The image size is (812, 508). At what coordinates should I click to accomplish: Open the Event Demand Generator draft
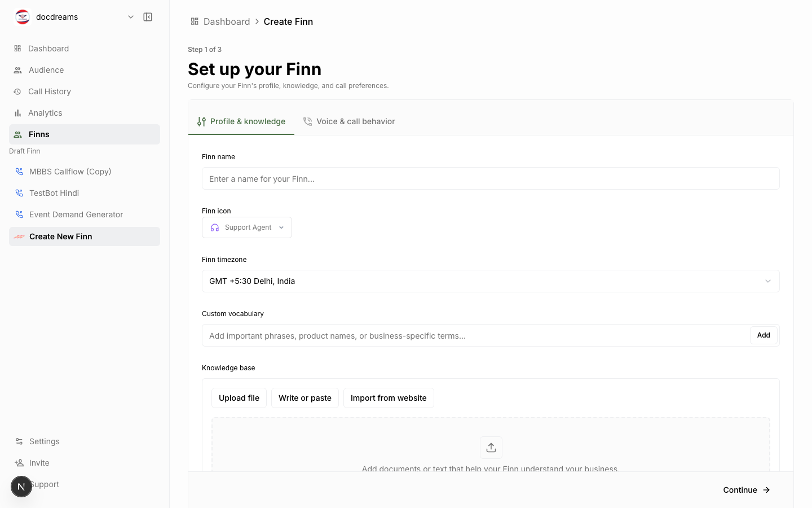(x=85, y=214)
